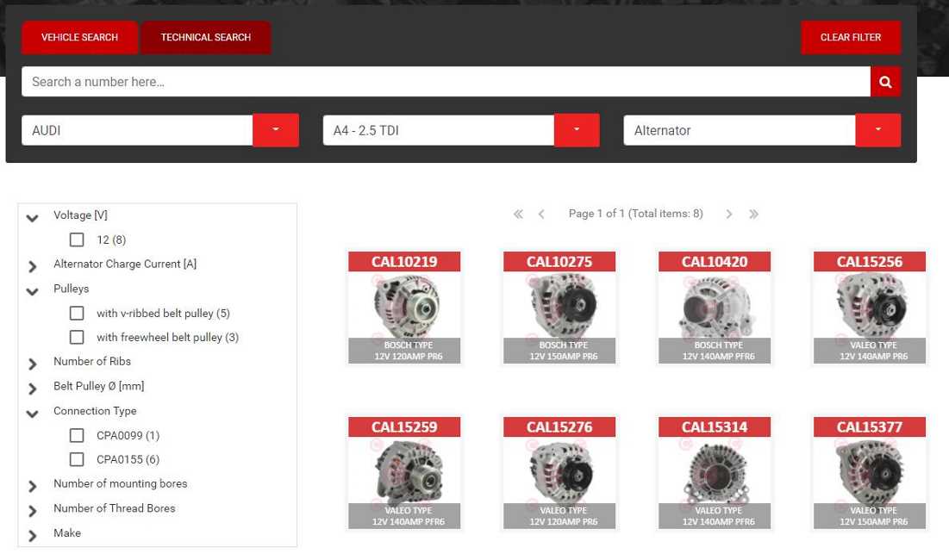Tick the CPA0155 connection type checkbox
Screen dimensions: 949x560
coord(77,459)
